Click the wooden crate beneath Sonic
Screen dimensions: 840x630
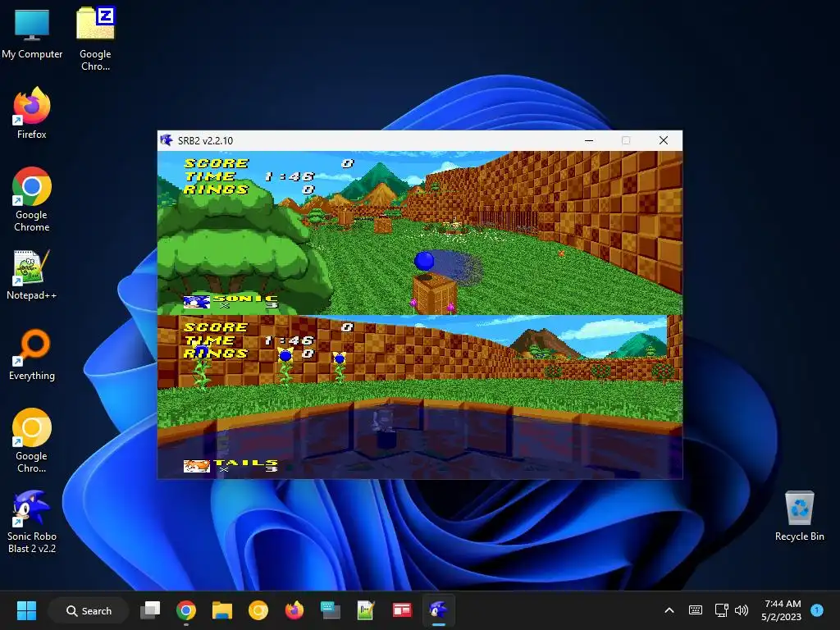click(x=435, y=293)
